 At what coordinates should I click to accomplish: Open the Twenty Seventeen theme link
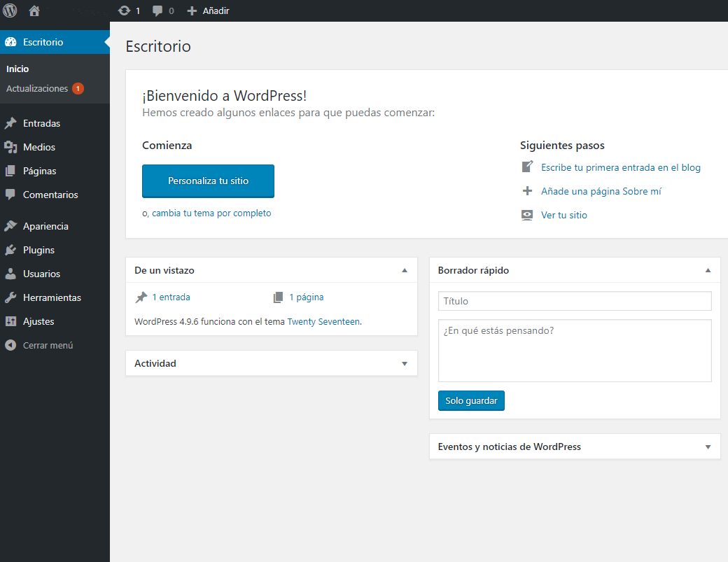click(323, 322)
